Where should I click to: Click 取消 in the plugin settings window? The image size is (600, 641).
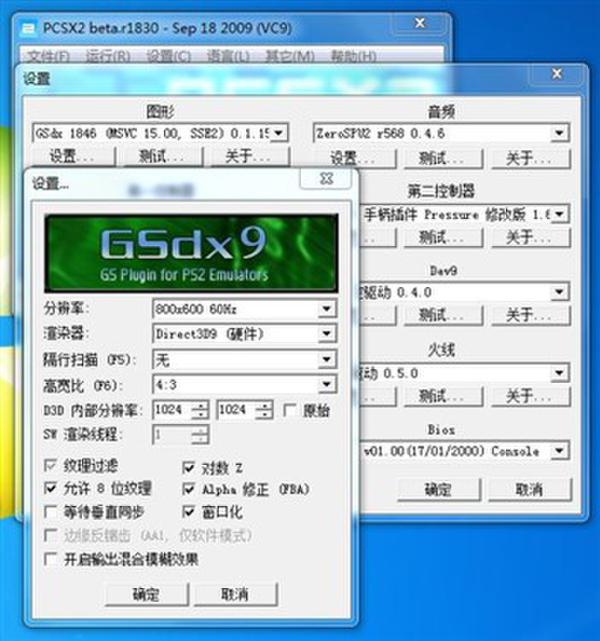pyautogui.click(x=530, y=489)
